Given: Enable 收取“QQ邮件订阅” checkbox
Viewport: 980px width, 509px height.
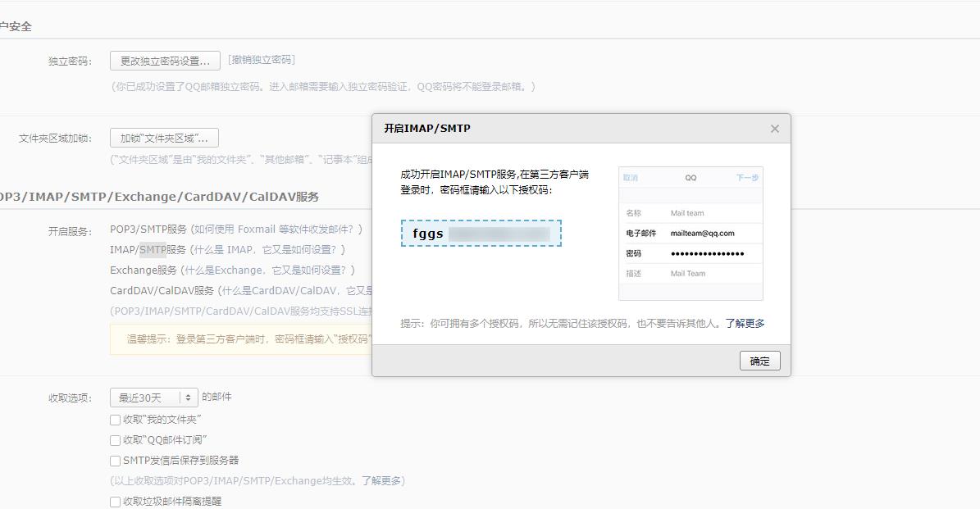Looking at the screenshot, I should pyautogui.click(x=115, y=440).
